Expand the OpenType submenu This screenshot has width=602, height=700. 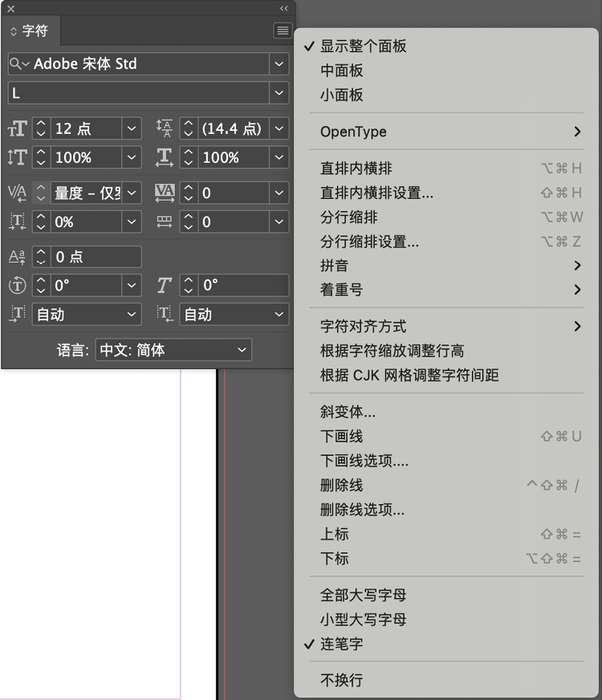(x=449, y=132)
